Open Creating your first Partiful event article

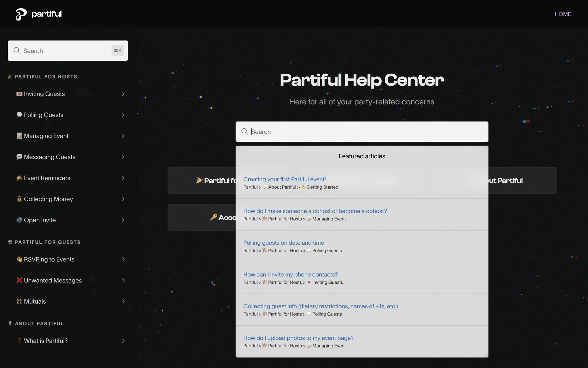284,179
